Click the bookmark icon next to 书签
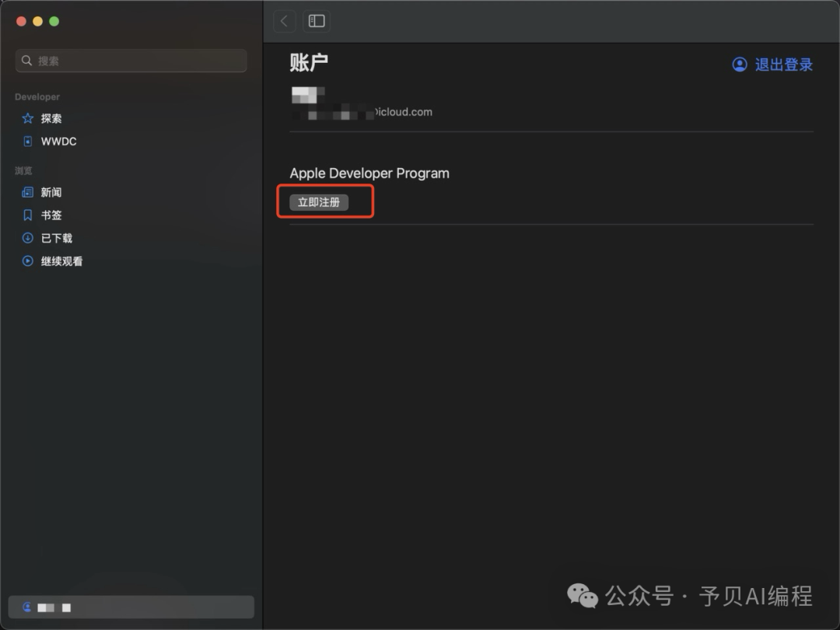 click(28, 215)
